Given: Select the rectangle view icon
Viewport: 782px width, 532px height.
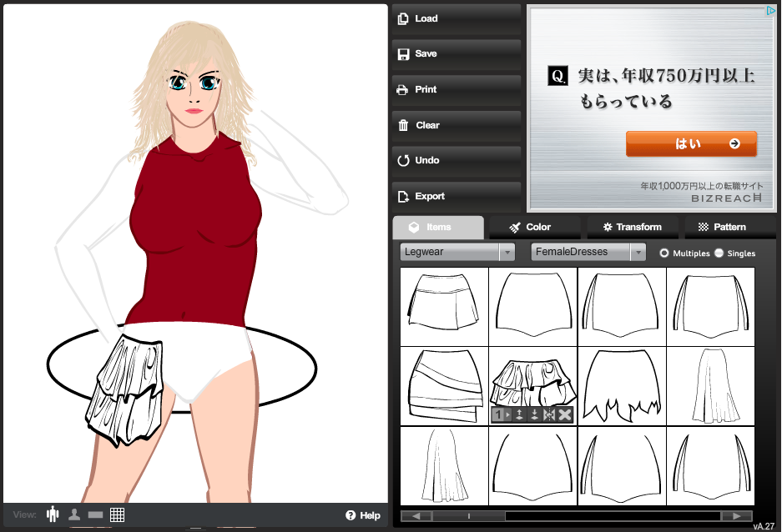Looking at the screenshot, I should [95, 514].
